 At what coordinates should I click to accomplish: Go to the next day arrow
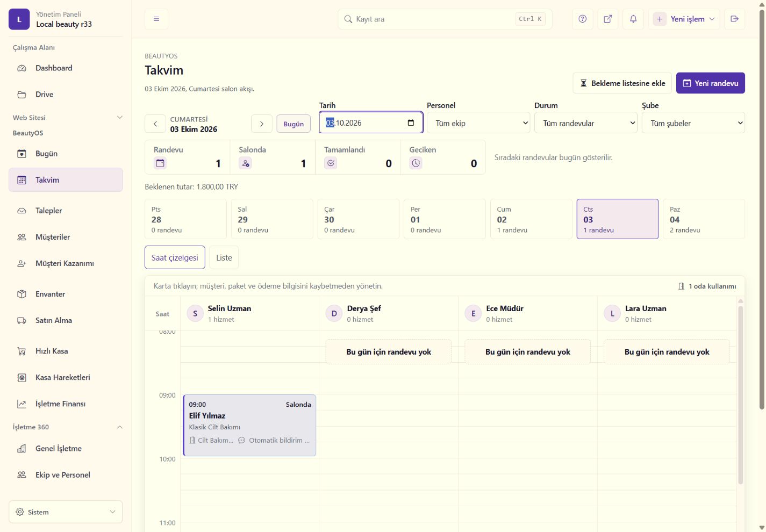tap(261, 124)
